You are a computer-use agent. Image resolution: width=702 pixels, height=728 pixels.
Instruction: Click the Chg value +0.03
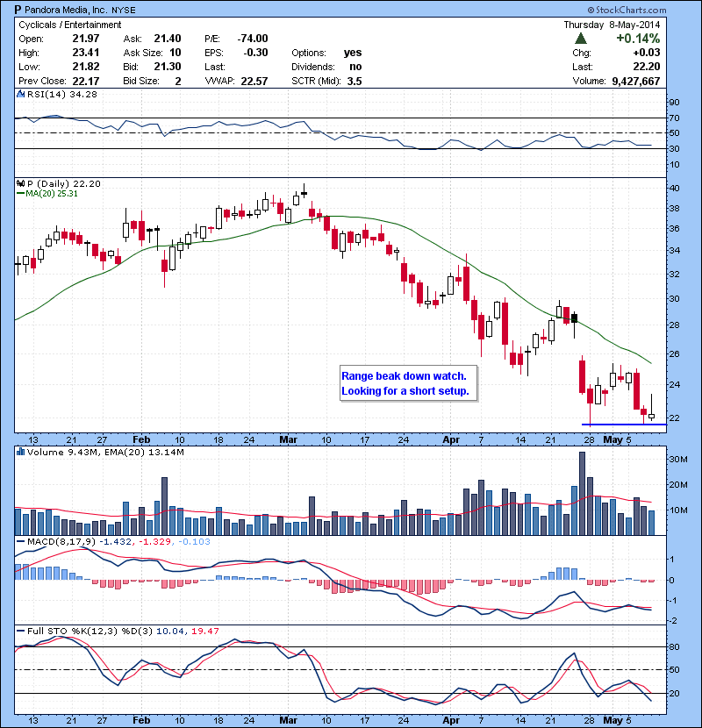tap(646, 53)
